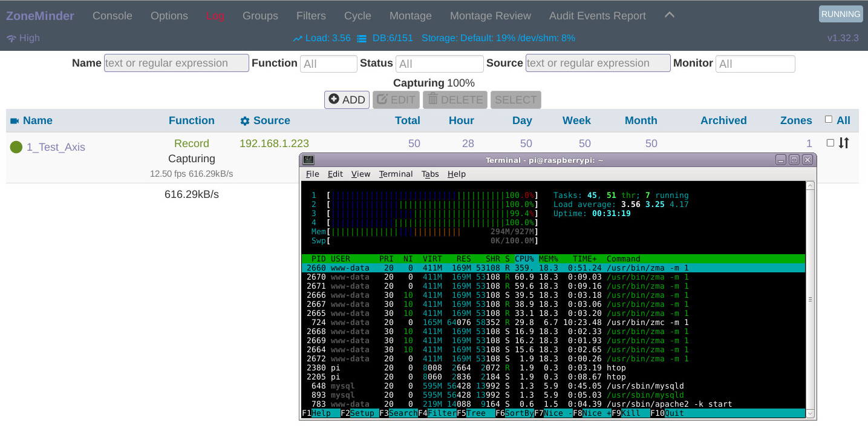Open the Terminal menu in Terminal window

click(x=396, y=174)
